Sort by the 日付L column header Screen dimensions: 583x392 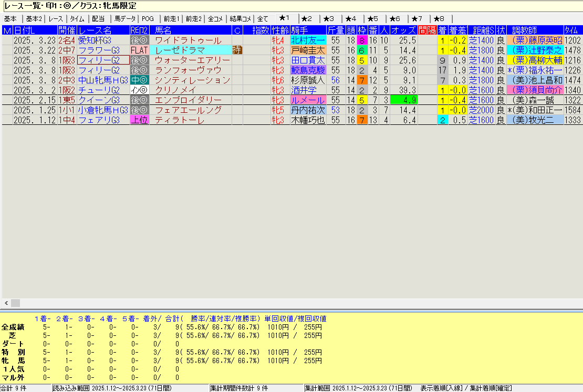pyautogui.click(x=35, y=30)
